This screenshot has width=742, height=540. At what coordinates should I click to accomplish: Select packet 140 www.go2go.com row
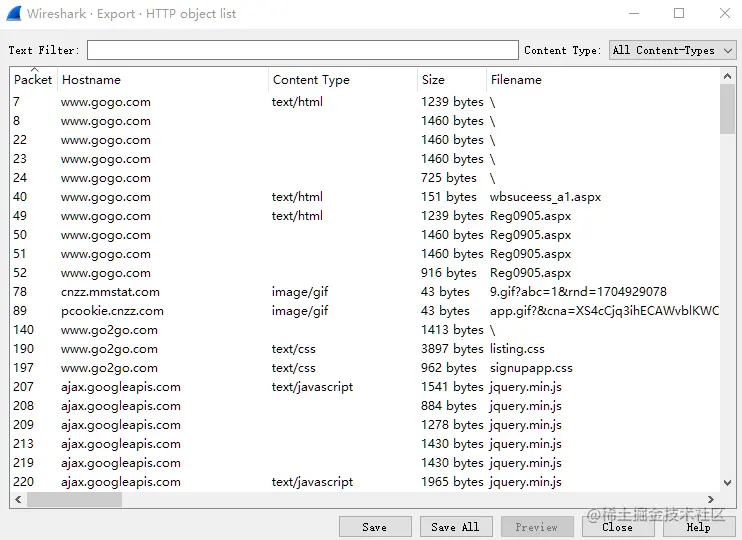click(x=364, y=330)
